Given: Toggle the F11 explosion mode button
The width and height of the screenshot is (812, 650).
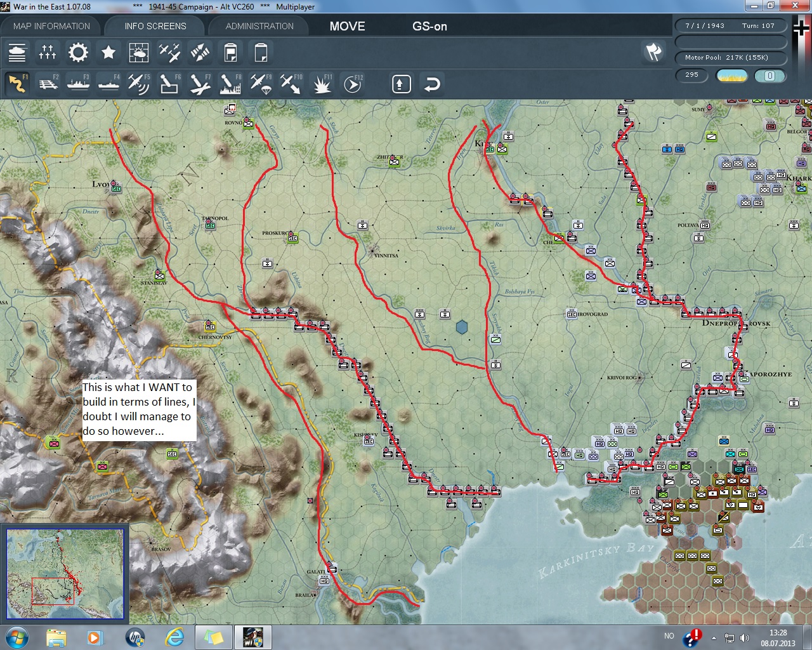Looking at the screenshot, I should (322, 84).
